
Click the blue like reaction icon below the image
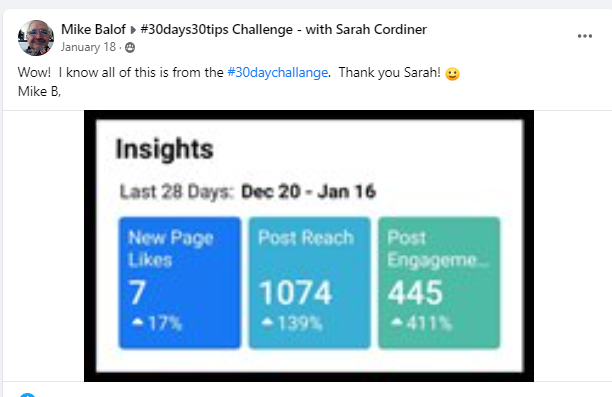27,395
